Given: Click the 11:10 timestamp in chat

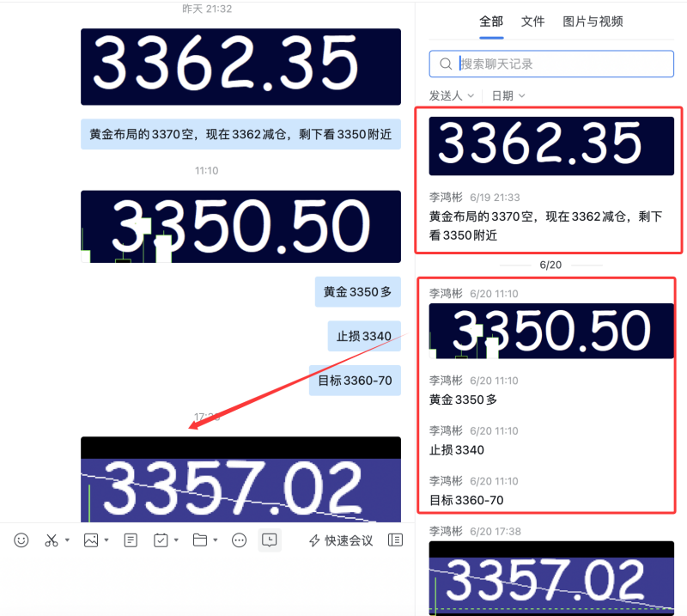Looking at the screenshot, I should tap(206, 171).
